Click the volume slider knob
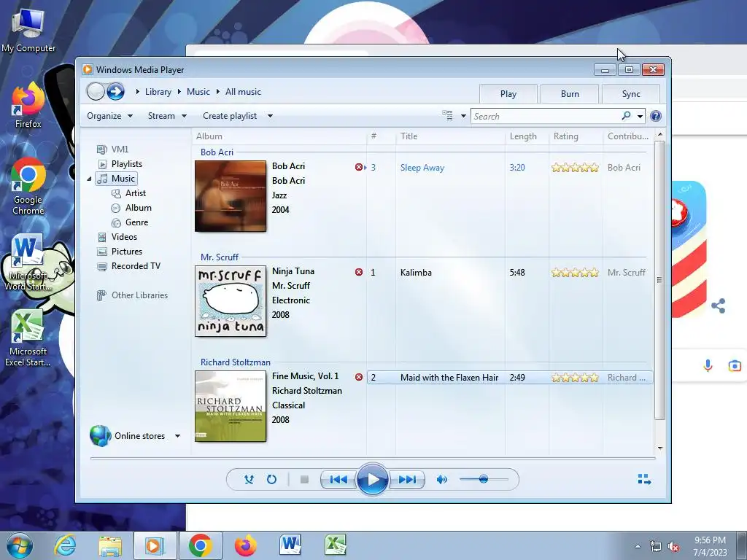This screenshot has width=747, height=560. pos(483,479)
